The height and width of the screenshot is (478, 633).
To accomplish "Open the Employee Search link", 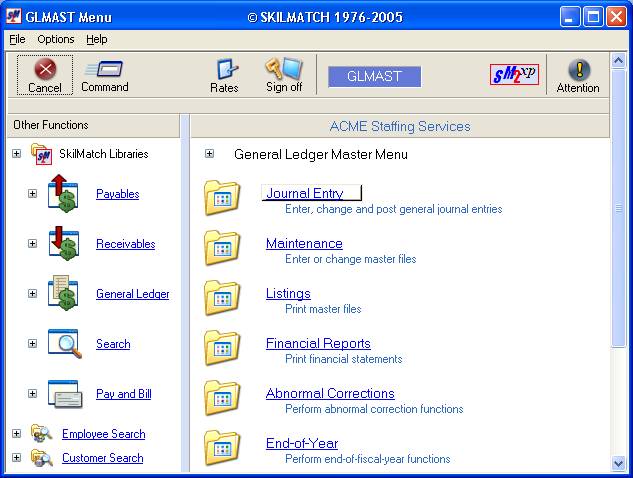I will tap(103, 434).
